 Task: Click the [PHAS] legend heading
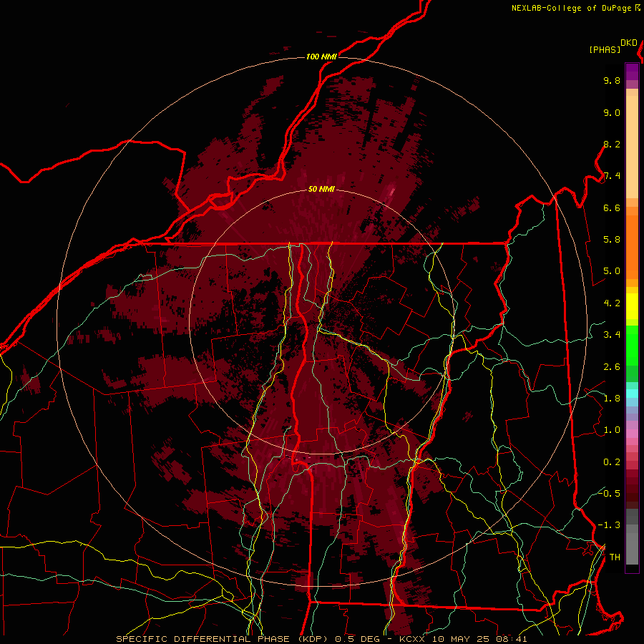(x=605, y=49)
